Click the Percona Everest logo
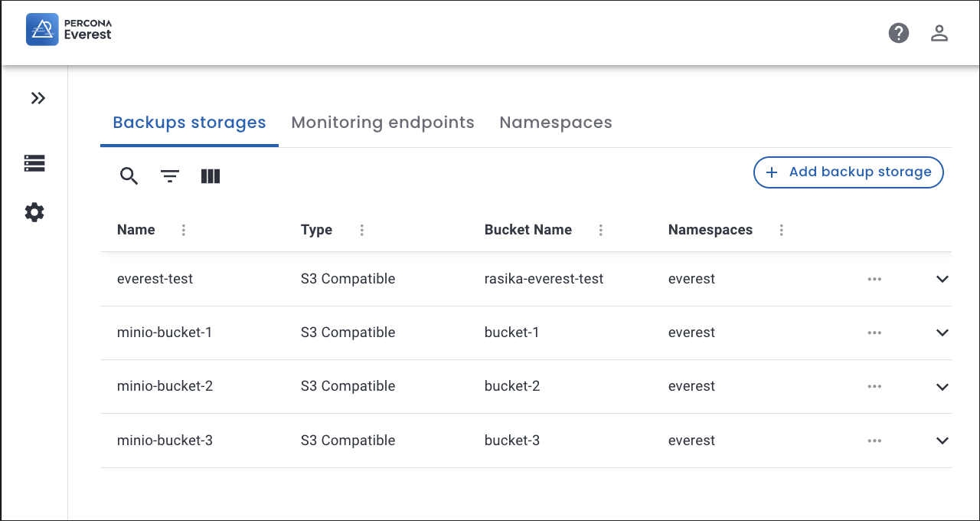980x521 pixels. [69, 30]
